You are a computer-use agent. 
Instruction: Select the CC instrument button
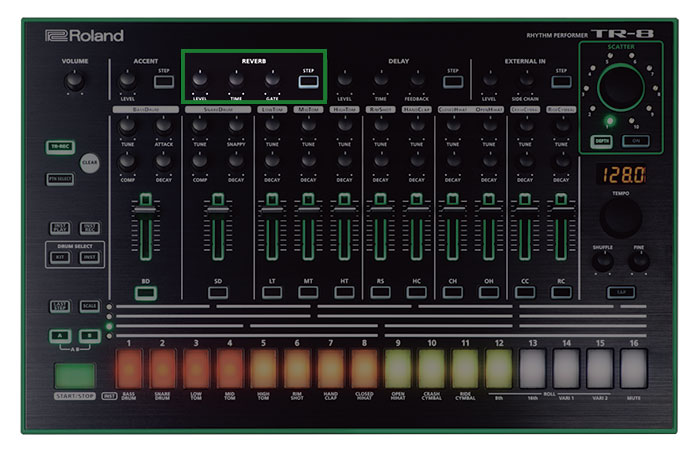click(525, 293)
